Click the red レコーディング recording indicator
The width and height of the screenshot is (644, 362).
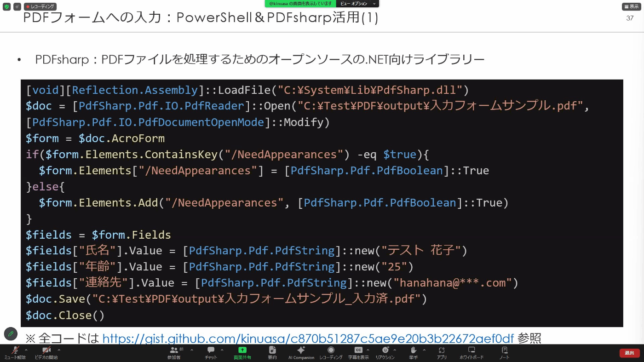[40, 7]
